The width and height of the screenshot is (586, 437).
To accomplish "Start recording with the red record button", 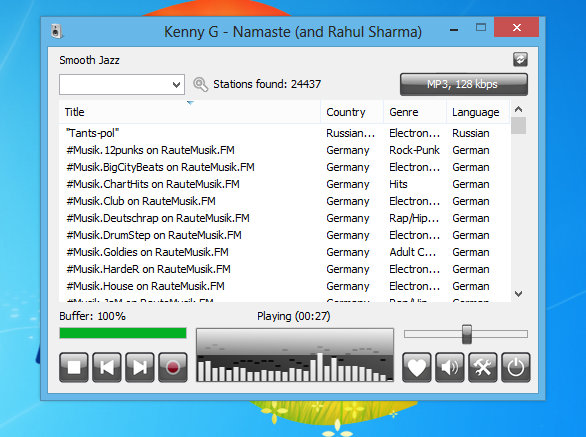I will pyautogui.click(x=173, y=367).
